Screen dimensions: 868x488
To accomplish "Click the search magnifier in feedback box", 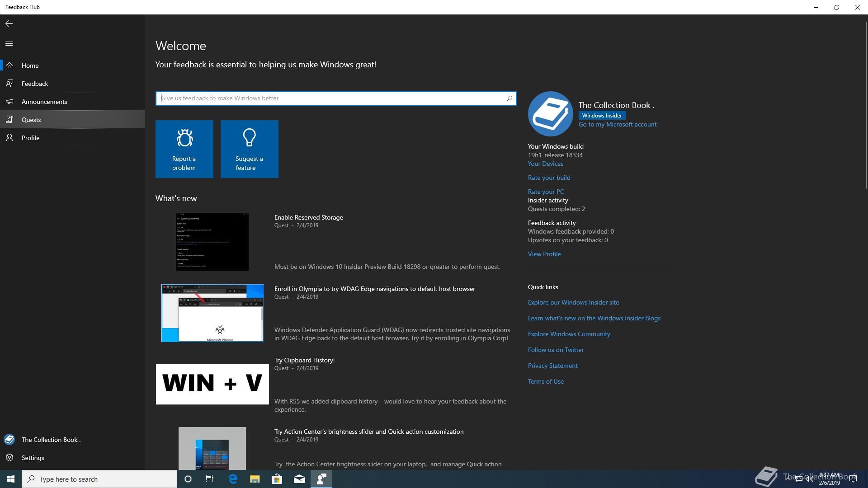I will click(x=509, y=98).
